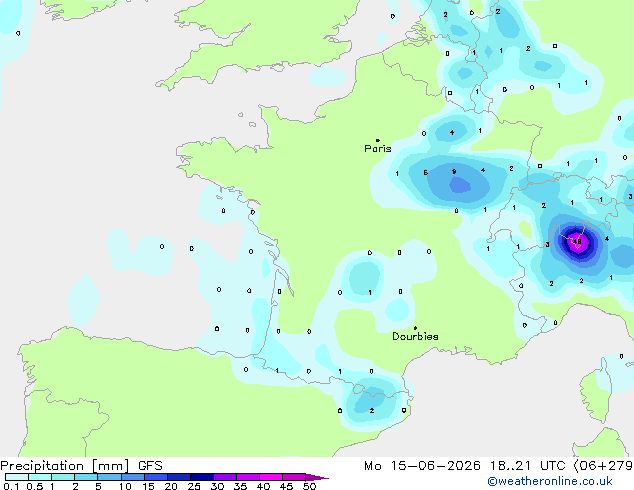Click the legend arrow beyond 50 mm

click(x=317, y=477)
